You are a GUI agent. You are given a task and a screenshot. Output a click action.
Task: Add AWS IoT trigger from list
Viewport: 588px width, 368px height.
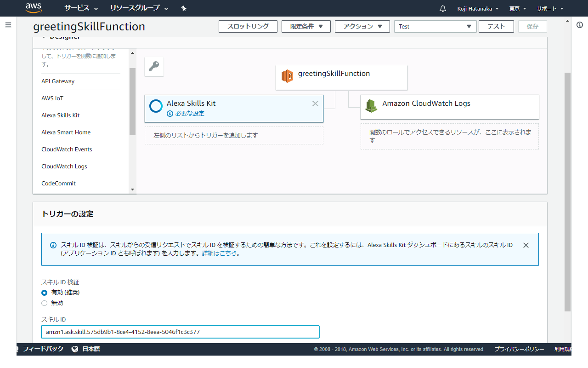(52, 98)
